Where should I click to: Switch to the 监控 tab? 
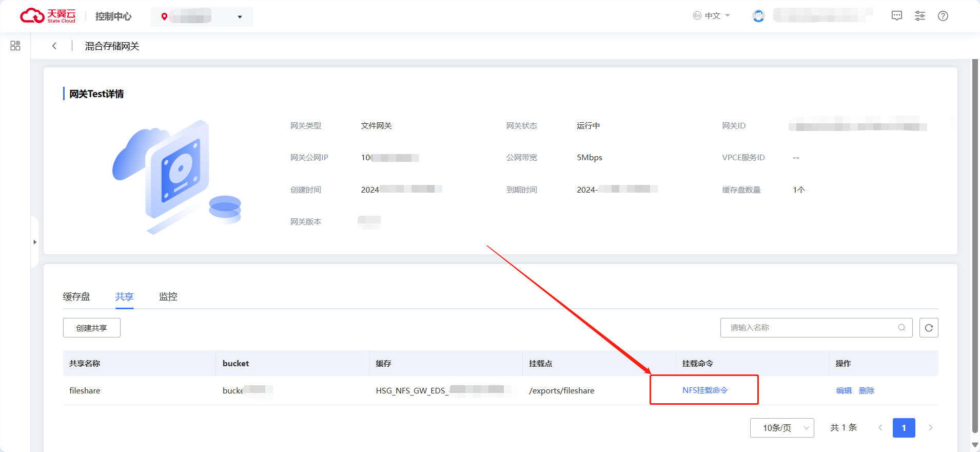pos(168,296)
